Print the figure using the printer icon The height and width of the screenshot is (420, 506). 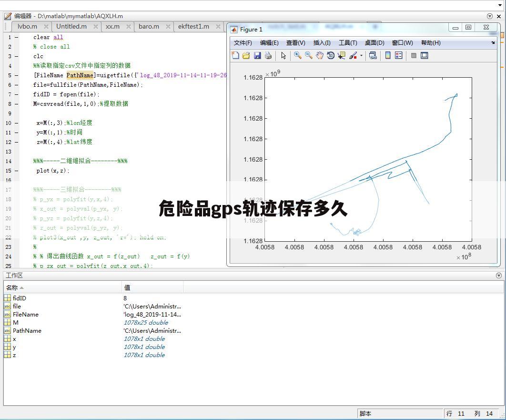point(268,55)
